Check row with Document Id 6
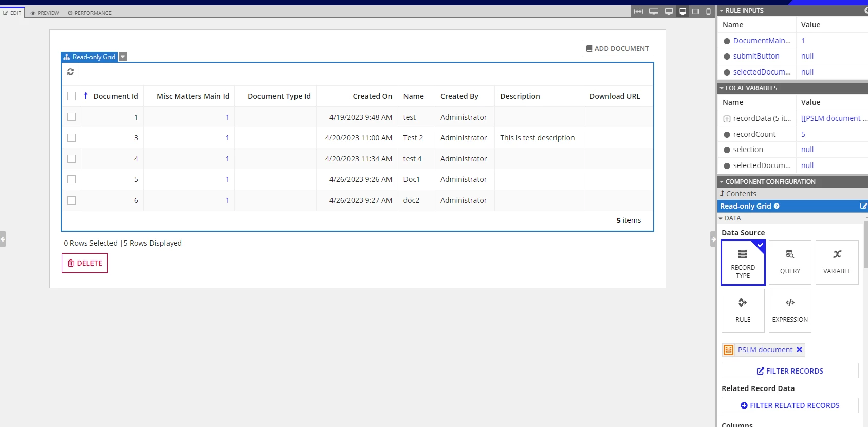868x427 pixels. [x=71, y=200]
